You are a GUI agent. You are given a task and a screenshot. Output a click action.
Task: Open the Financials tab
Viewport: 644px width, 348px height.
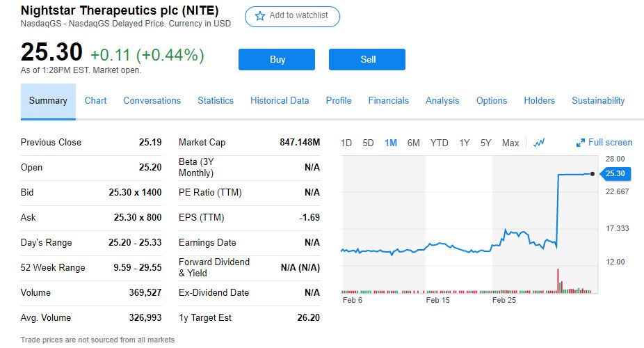[389, 101]
